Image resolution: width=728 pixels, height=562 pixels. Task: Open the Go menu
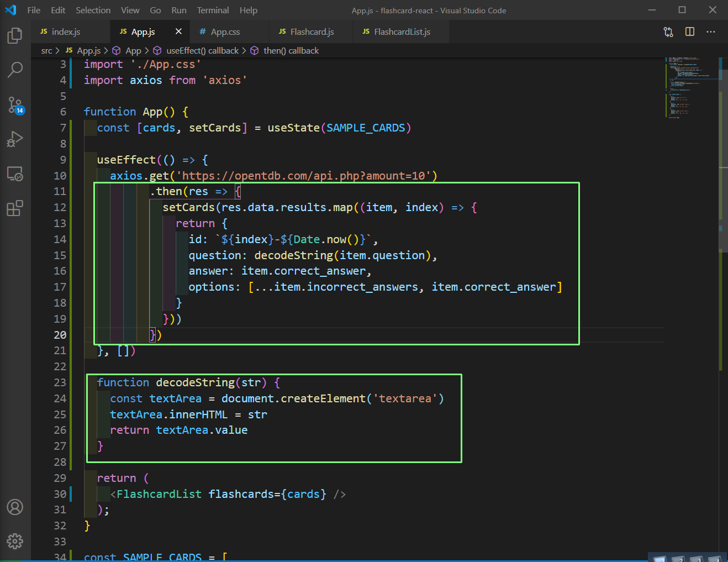(156, 10)
